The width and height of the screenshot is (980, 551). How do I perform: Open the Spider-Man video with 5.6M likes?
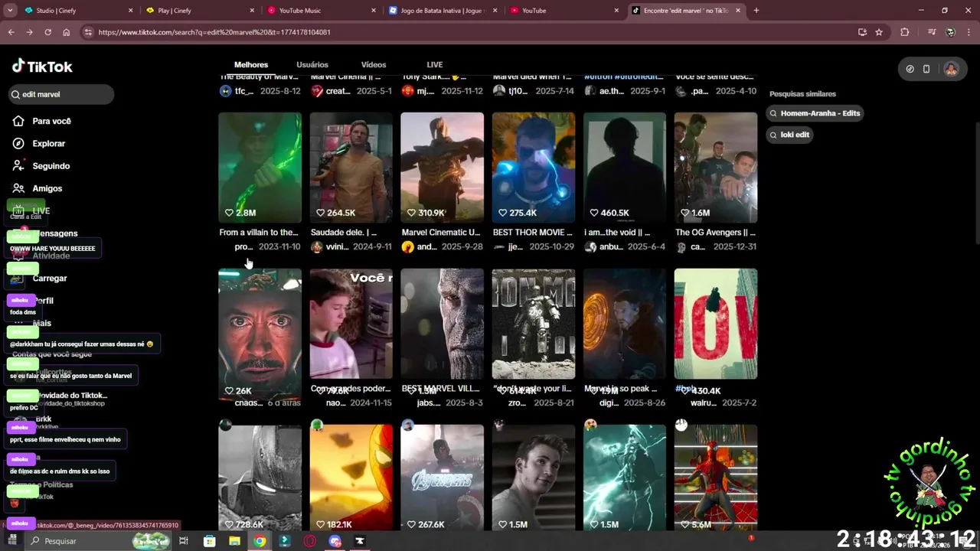click(716, 478)
